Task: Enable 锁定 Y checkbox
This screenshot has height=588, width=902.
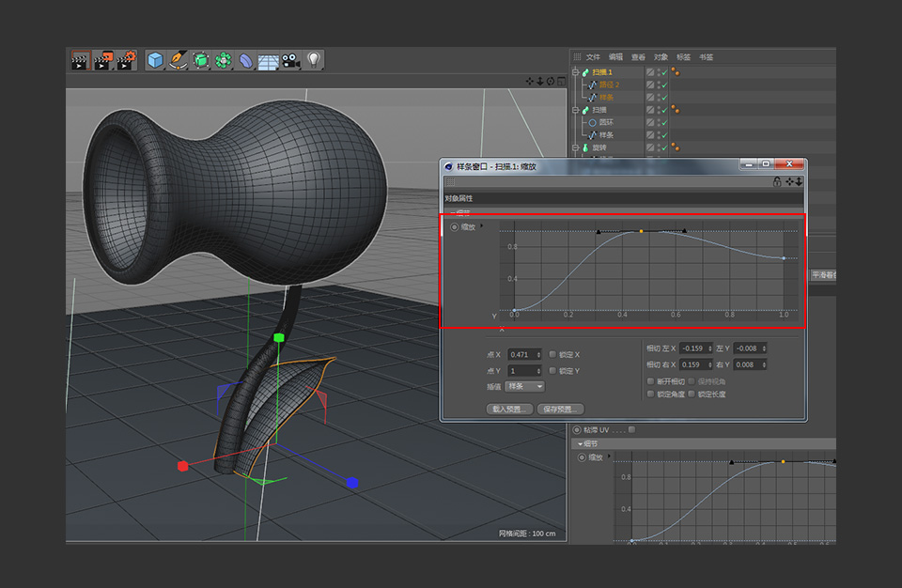Action: click(x=552, y=370)
